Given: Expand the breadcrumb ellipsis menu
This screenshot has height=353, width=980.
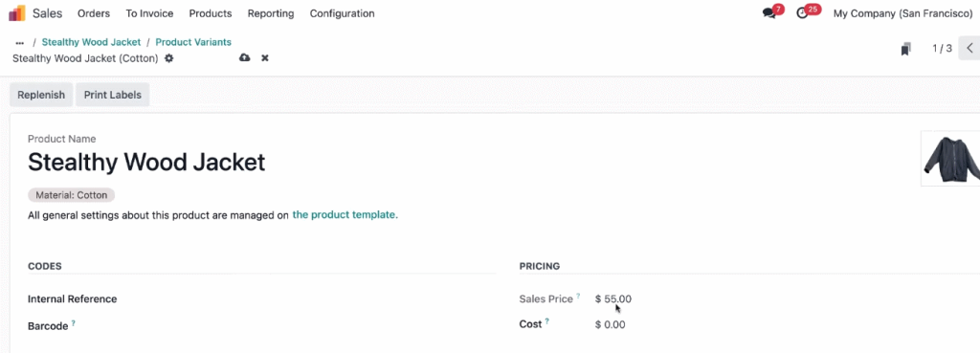Looking at the screenshot, I should 19,42.
